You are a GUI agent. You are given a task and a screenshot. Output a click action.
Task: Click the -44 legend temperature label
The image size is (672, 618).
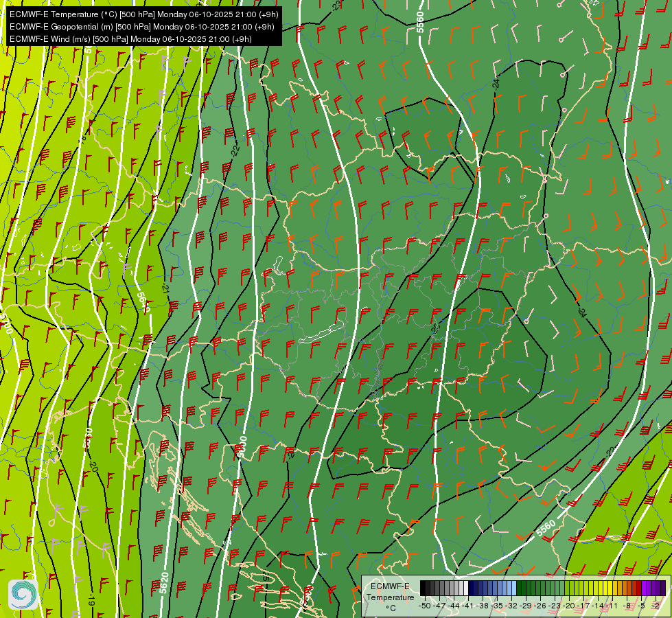pyautogui.click(x=454, y=606)
